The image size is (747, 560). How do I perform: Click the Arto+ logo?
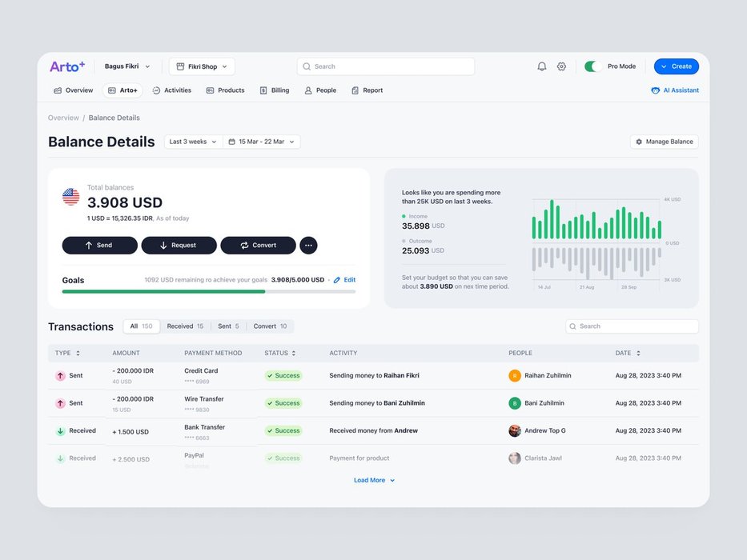[x=67, y=66]
